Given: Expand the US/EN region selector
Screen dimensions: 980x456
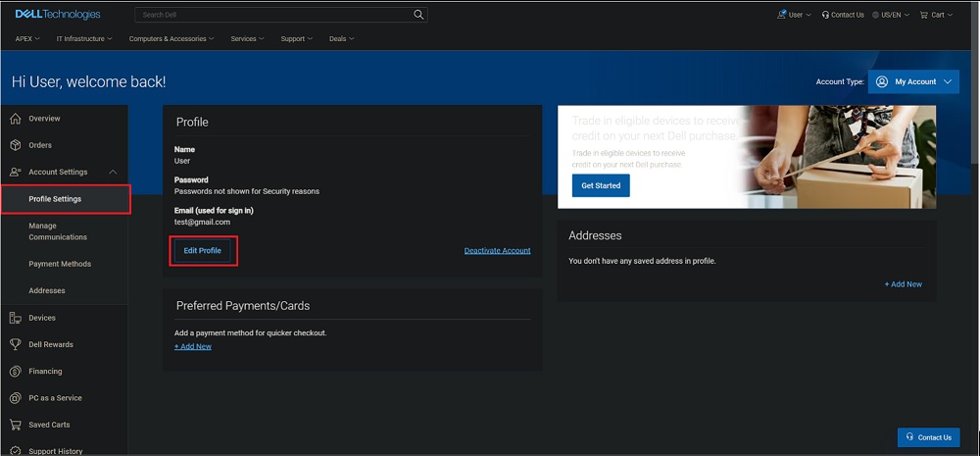Looking at the screenshot, I should coord(891,15).
